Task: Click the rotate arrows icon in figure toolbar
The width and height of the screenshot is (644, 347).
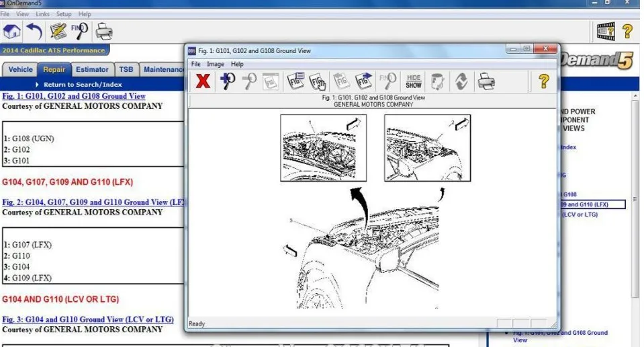Action: point(461,81)
